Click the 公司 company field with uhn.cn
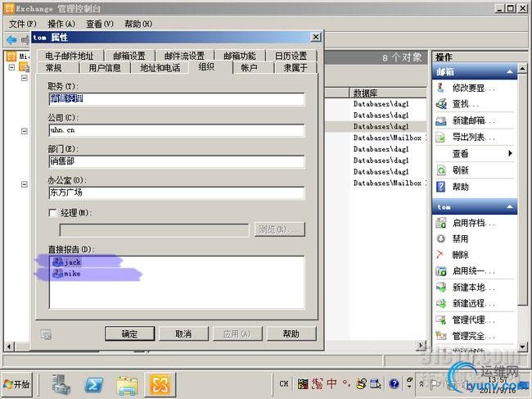 (177, 130)
